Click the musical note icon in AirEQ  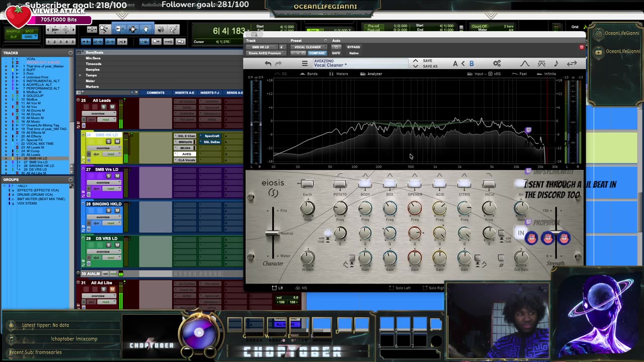(556, 63)
